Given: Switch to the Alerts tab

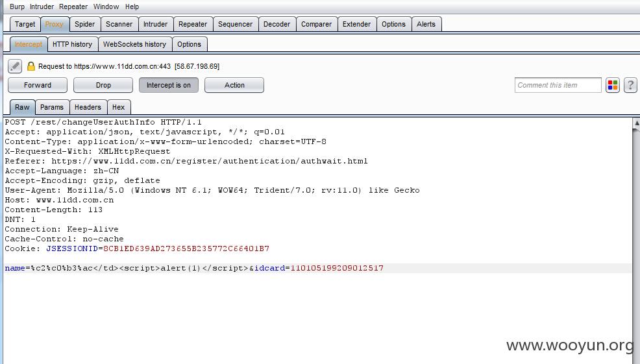Looking at the screenshot, I should (x=426, y=24).
